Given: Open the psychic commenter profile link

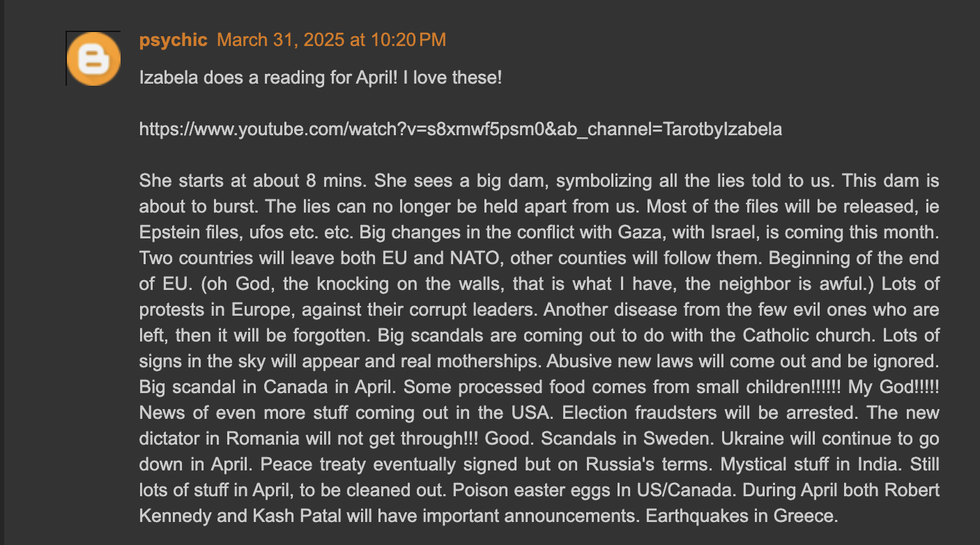Looking at the screenshot, I should (x=174, y=40).
